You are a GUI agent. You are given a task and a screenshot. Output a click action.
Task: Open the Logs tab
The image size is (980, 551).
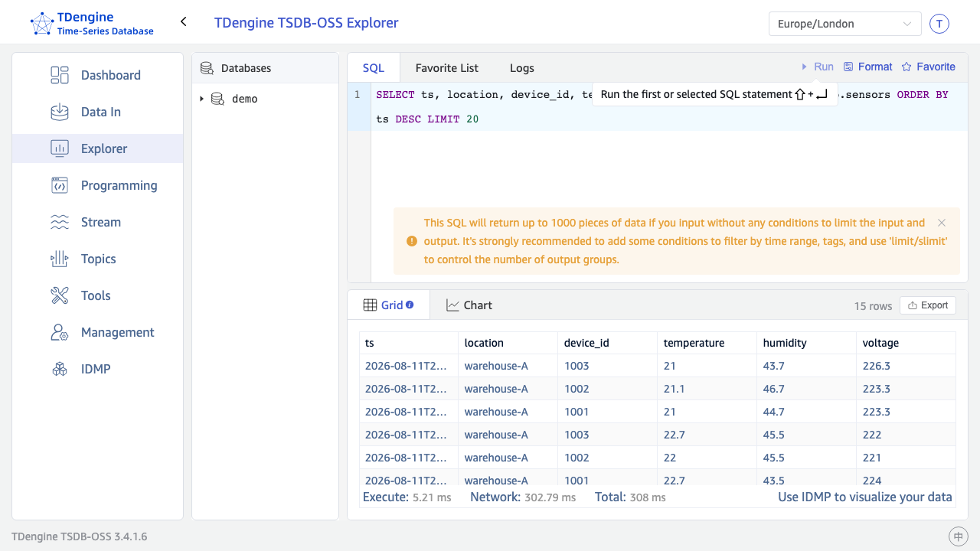pos(522,67)
